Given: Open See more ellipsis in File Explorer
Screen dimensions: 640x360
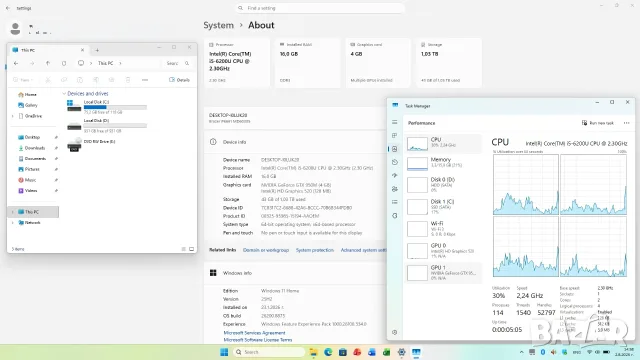Looking at the screenshot, I should [144, 80].
